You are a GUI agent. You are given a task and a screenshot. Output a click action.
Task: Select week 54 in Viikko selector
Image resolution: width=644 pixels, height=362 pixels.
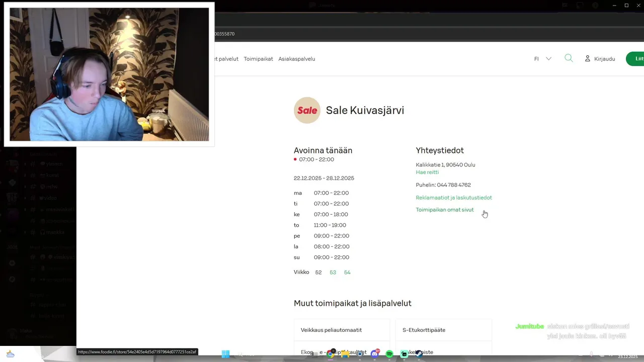pyautogui.click(x=347, y=272)
